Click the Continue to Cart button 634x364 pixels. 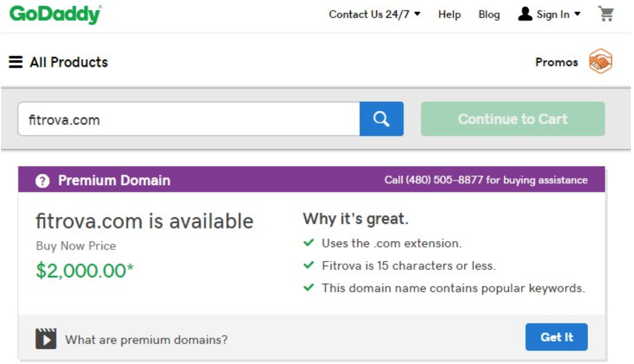coord(513,119)
